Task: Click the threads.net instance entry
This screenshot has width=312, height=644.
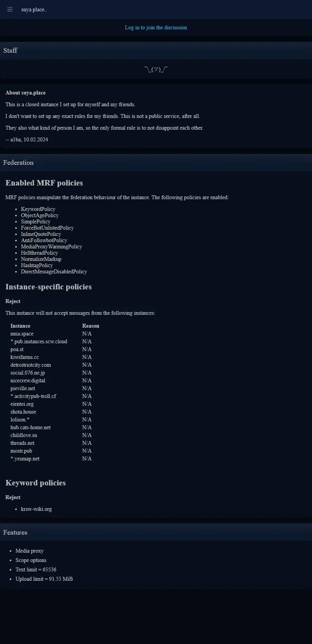Action: click(23, 443)
